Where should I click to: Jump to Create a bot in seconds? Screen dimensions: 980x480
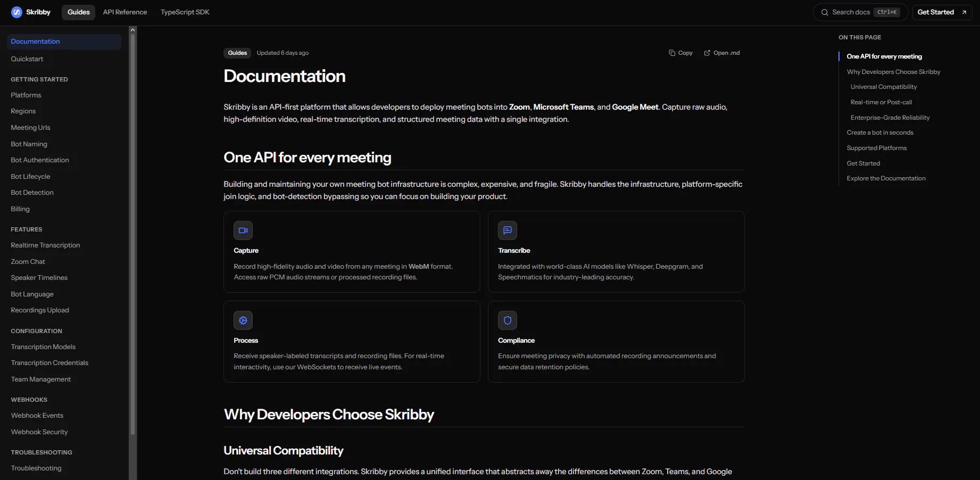tap(880, 133)
